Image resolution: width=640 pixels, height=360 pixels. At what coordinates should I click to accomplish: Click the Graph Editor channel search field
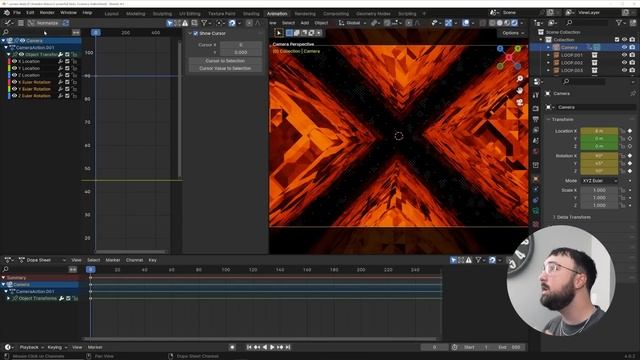[x=37, y=32]
